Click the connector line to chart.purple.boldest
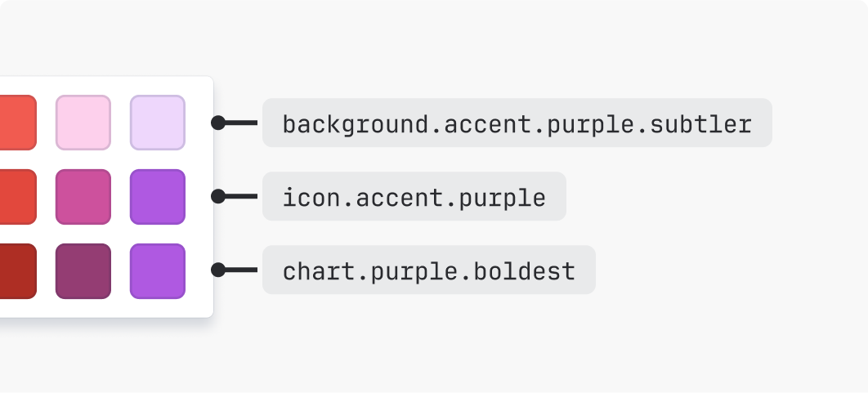Viewport: 868px width, 393px height. pos(241,270)
